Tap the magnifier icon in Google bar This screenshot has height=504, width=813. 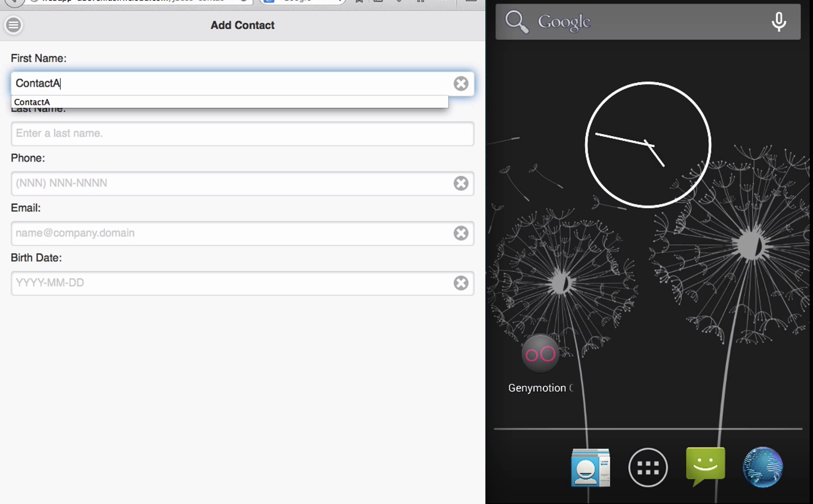517,22
